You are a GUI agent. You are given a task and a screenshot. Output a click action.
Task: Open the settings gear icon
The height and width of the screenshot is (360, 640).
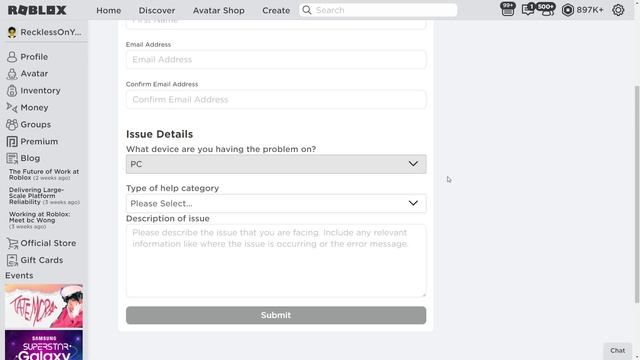click(618, 10)
